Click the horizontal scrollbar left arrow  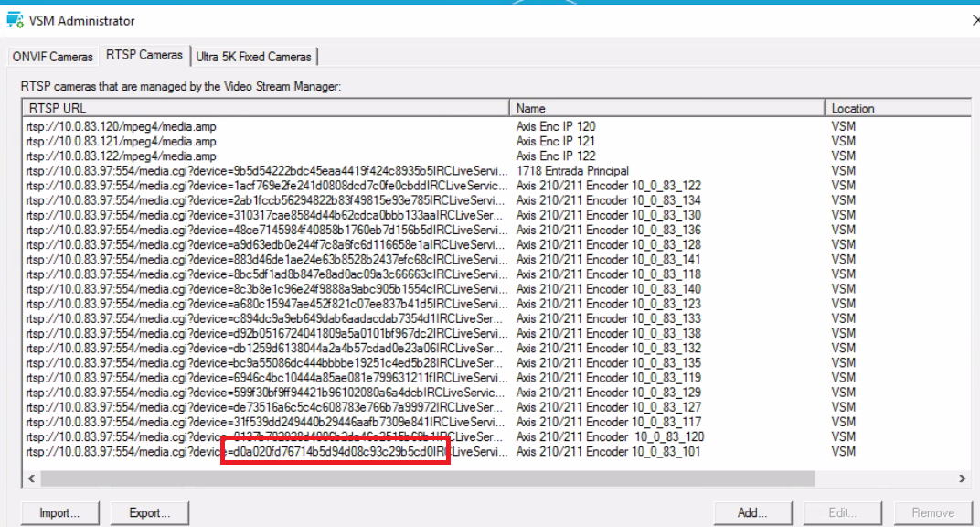pyautogui.click(x=31, y=479)
